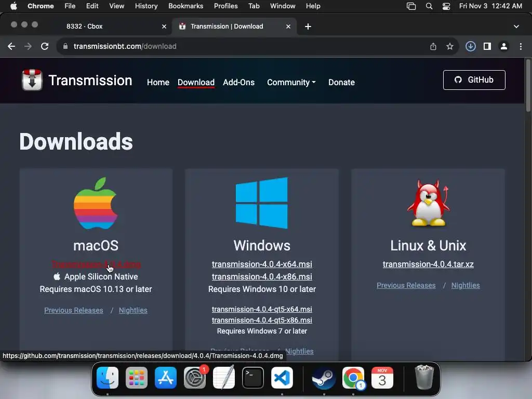
Task: Click the Transmission logo icon in header
Action: 32,80
